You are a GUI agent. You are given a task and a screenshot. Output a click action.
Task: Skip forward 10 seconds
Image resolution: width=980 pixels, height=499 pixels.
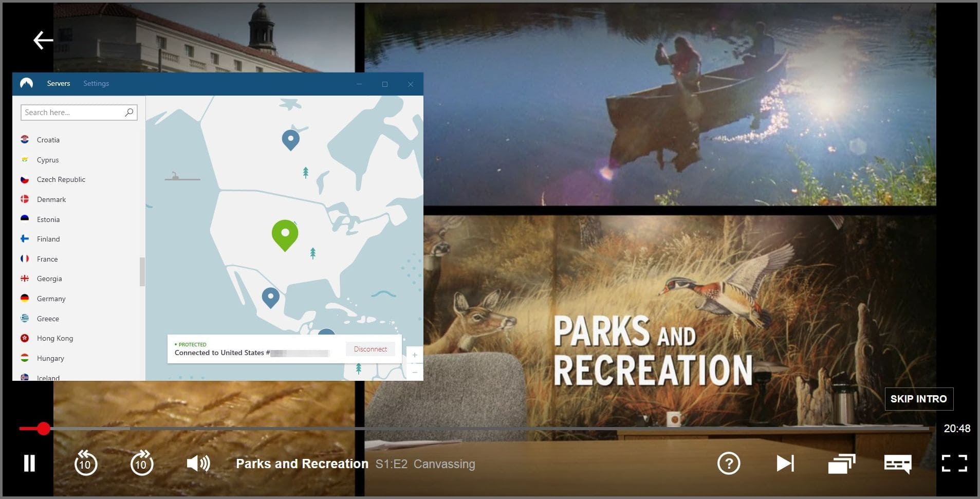click(142, 463)
